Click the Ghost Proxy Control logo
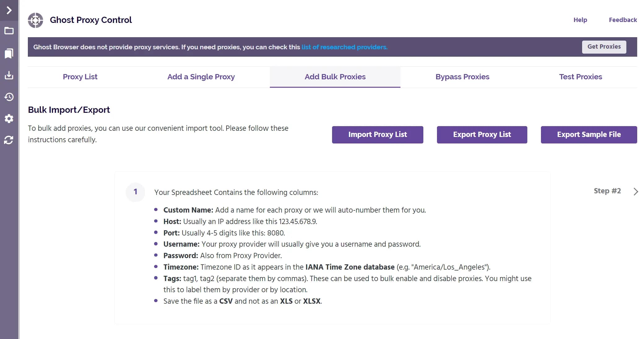644x339 pixels. coord(36,20)
